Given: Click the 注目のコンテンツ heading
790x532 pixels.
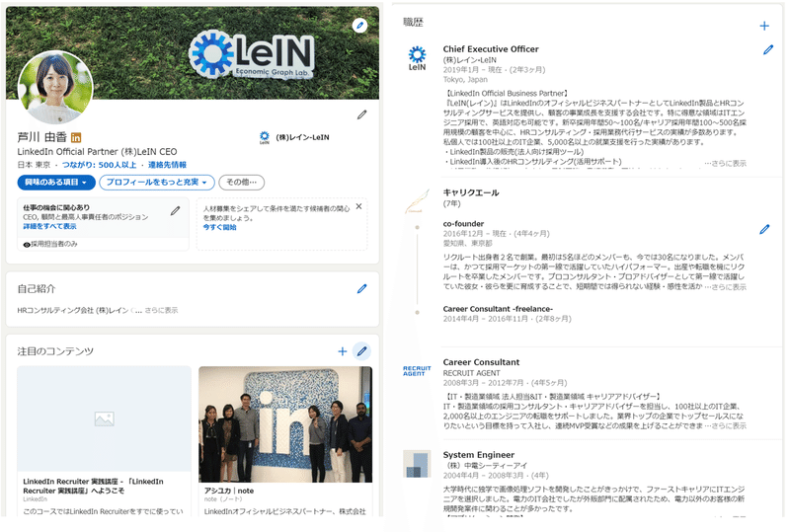Looking at the screenshot, I should click(55, 351).
